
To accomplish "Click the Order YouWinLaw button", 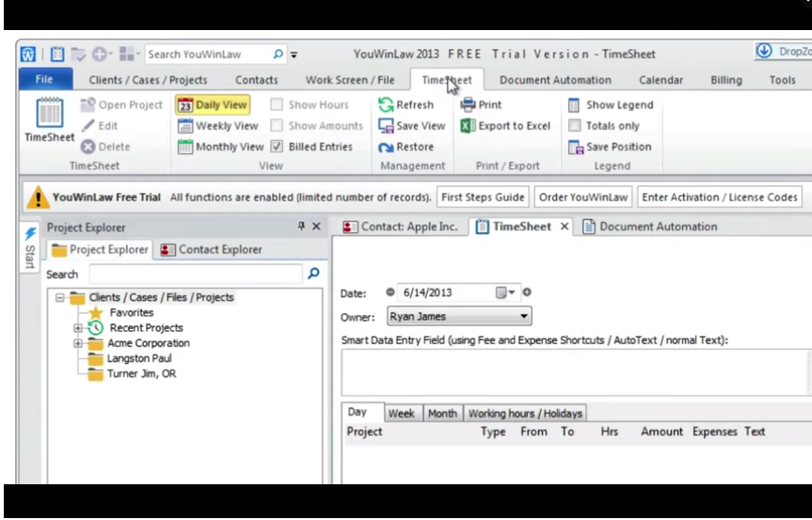I will (x=583, y=197).
